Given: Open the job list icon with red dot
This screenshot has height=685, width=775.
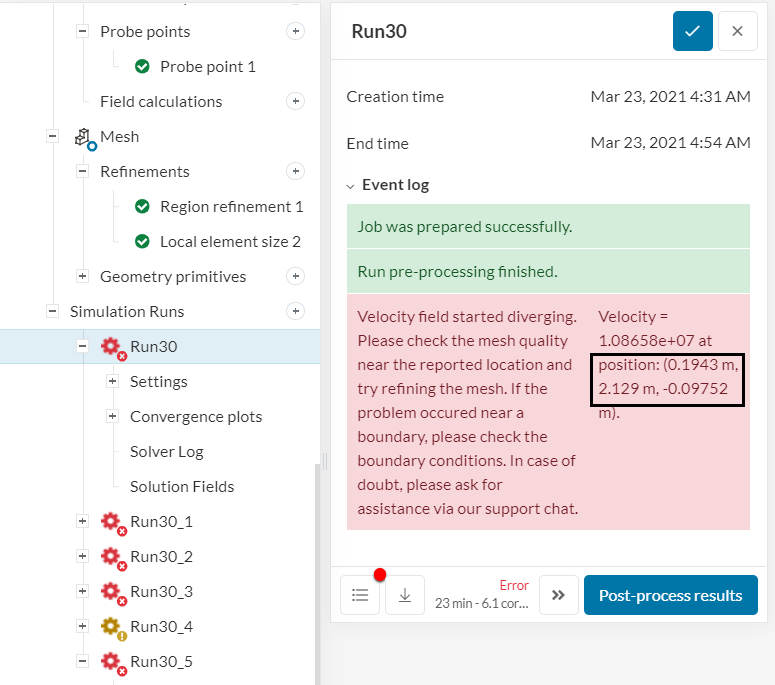Looking at the screenshot, I should tap(360, 595).
